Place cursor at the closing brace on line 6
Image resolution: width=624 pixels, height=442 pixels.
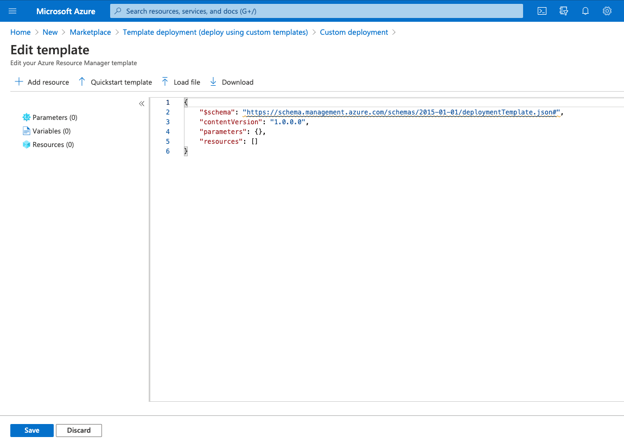pyautogui.click(x=185, y=151)
